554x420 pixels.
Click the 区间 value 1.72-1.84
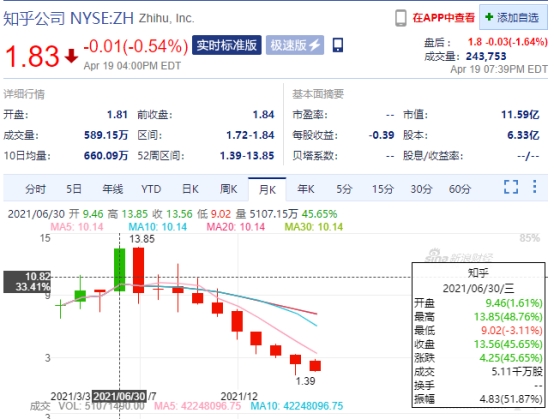[250, 135]
